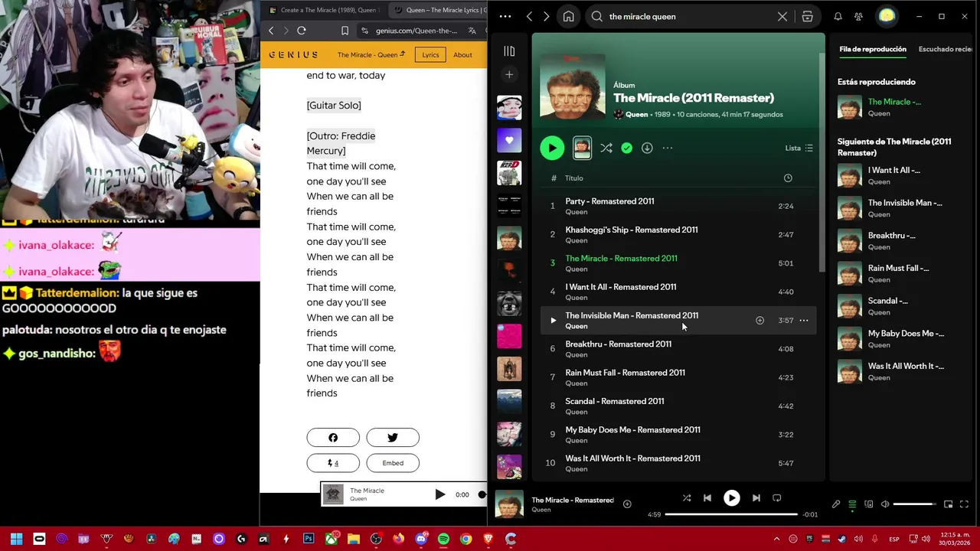This screenshot has height=551, width=980.
Task: Open more options for The Invisible Man
Action: click(x=803, y=321)
